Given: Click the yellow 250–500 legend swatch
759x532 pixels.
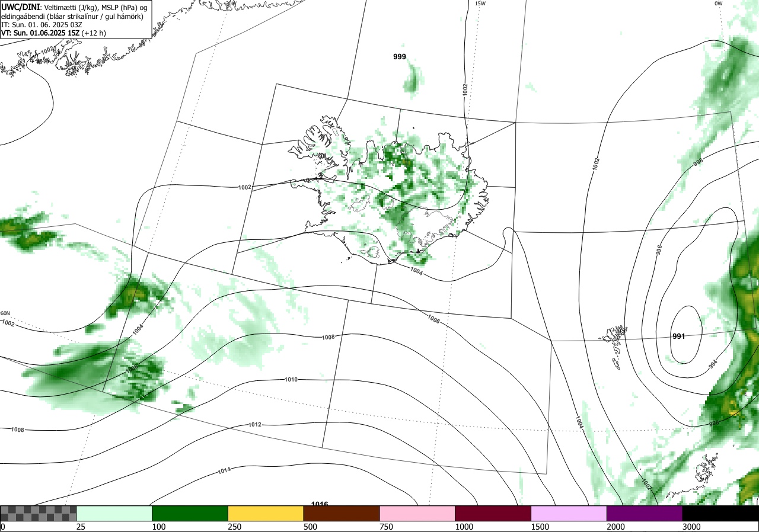Looking at the screenshot, I should point(266,513).
